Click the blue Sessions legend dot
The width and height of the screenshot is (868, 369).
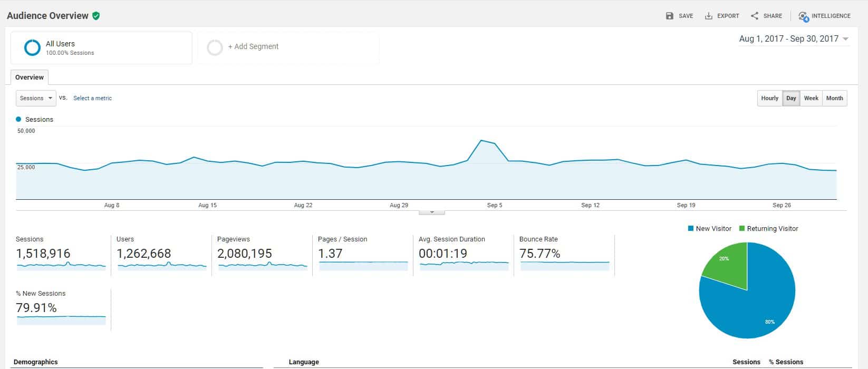tap(19, 120)
